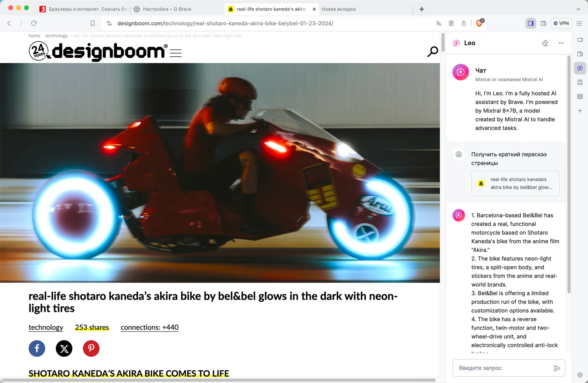588x383 pixels.
Task: Click the Leo logo in the panel header
Action: pos(456,43)
